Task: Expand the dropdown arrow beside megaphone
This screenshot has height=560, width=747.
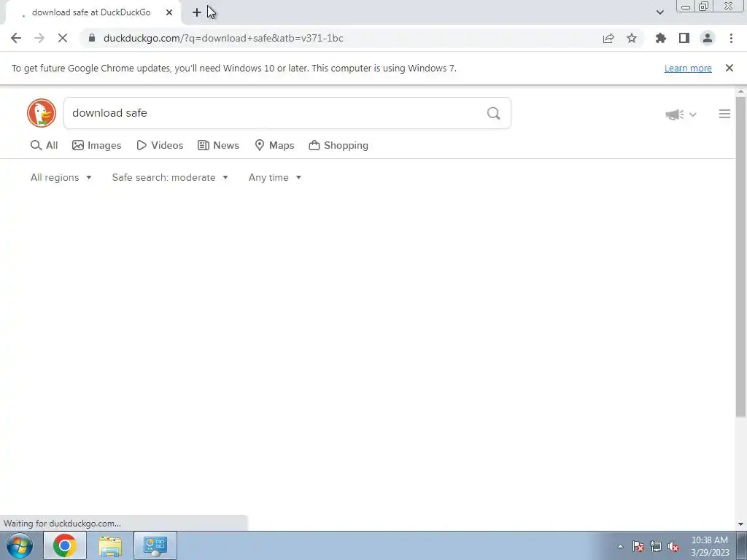Action: tap(693, 114)
